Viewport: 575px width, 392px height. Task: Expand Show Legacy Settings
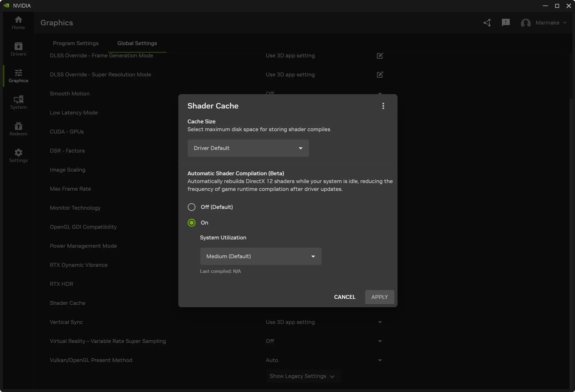302,376
